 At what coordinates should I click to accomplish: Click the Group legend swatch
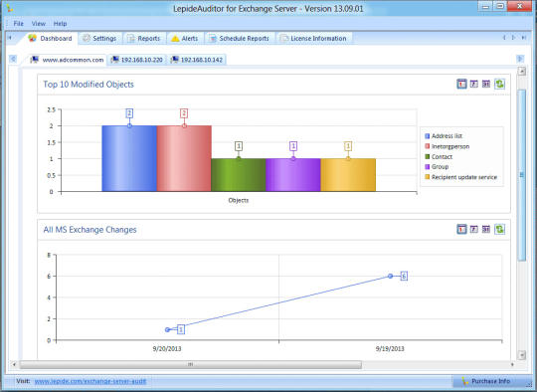pyautogui.click(x=427, y=166)
